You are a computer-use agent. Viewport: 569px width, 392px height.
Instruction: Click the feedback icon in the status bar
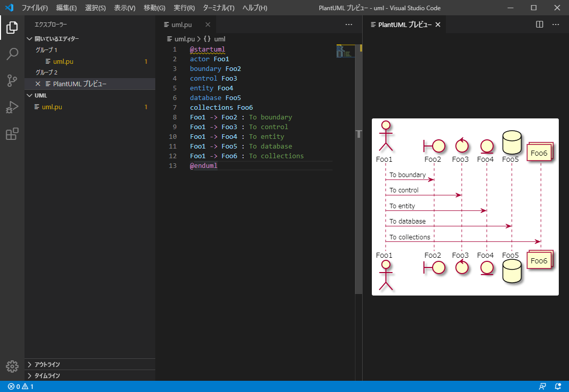pyautogui.click(x=541, y=386)
